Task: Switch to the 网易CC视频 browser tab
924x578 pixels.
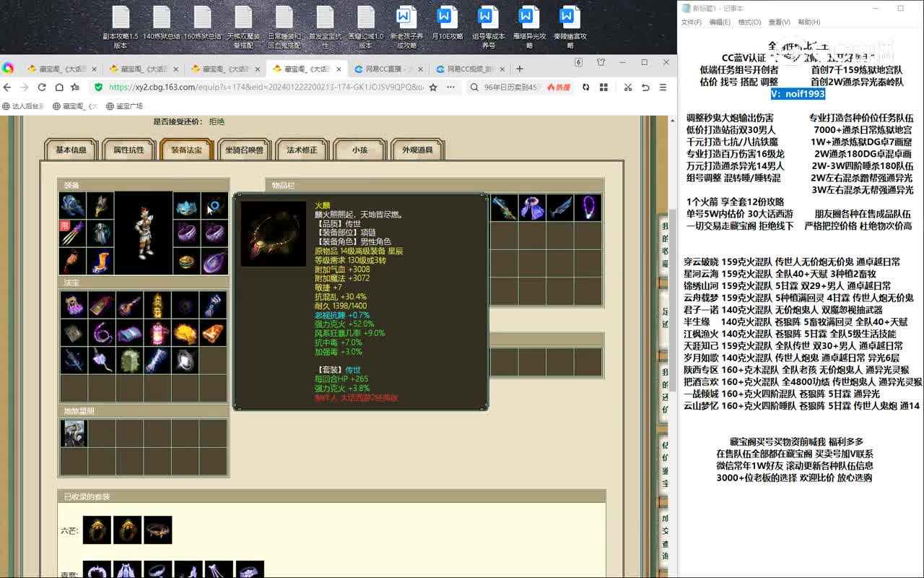Action: [x=471, y=69]
